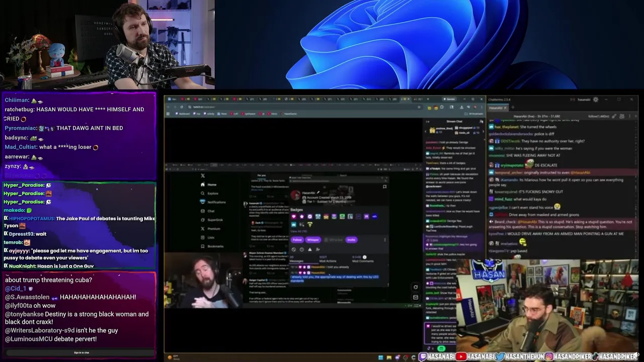Click the hasanabi account name in Chatterino
The height and width of the screenshot is (362, 644).
(584, 100)
